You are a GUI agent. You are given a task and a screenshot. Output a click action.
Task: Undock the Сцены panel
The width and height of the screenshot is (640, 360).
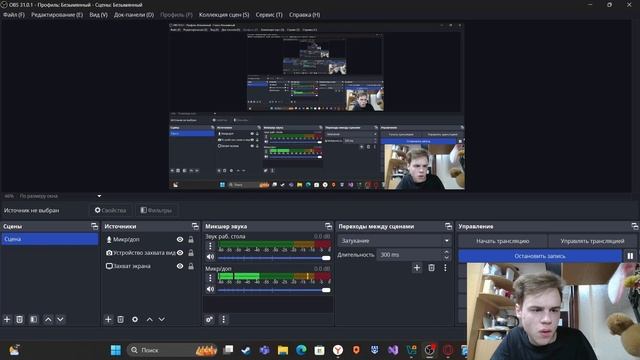coord(95,226)
